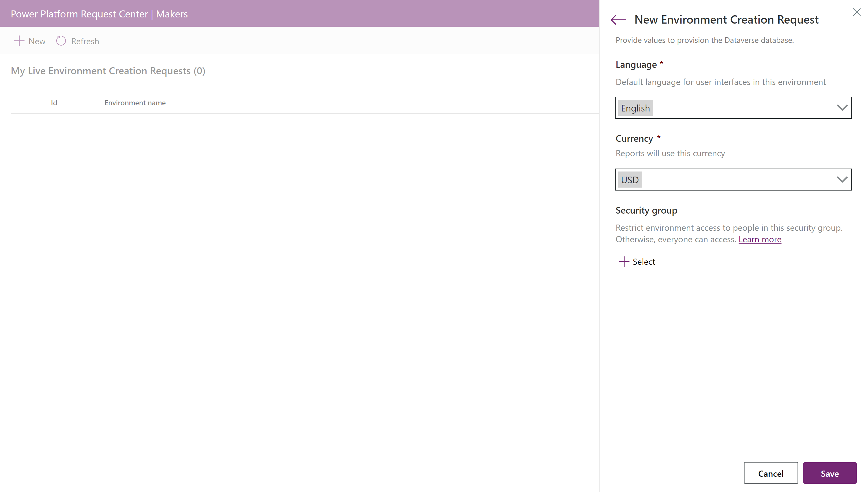Click the Save button
Viewport: 868px width, 492px height.
830,473
